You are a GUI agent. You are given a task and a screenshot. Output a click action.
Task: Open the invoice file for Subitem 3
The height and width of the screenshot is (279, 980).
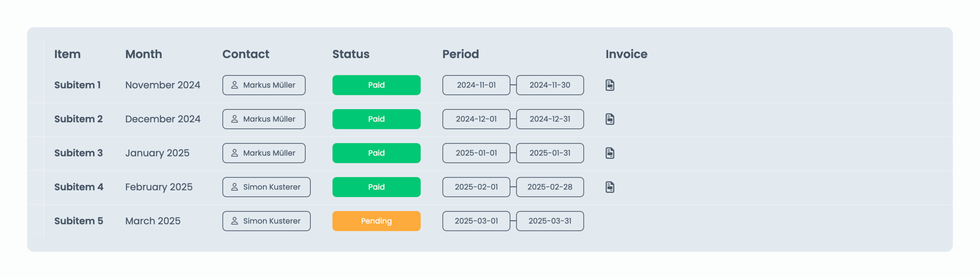[610, 153]
